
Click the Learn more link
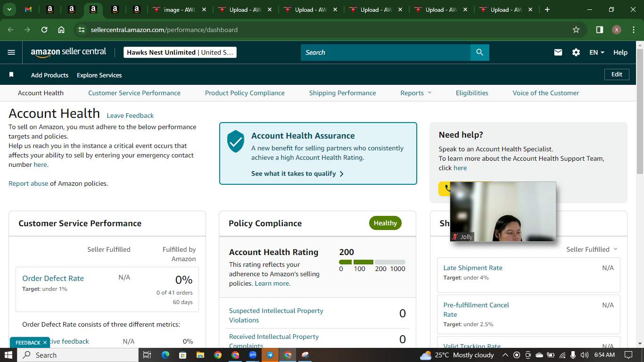272,283
